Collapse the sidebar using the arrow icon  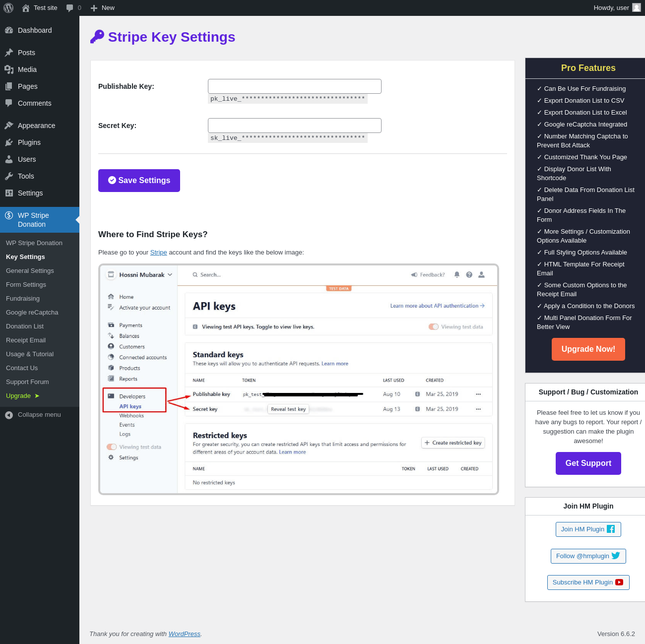click(9, 415)
